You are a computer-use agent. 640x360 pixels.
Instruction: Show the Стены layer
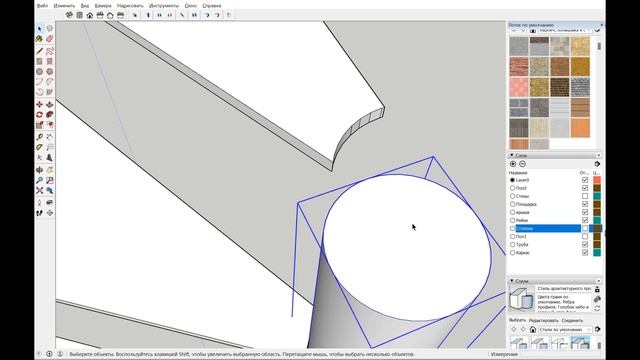tap(585, 196)
